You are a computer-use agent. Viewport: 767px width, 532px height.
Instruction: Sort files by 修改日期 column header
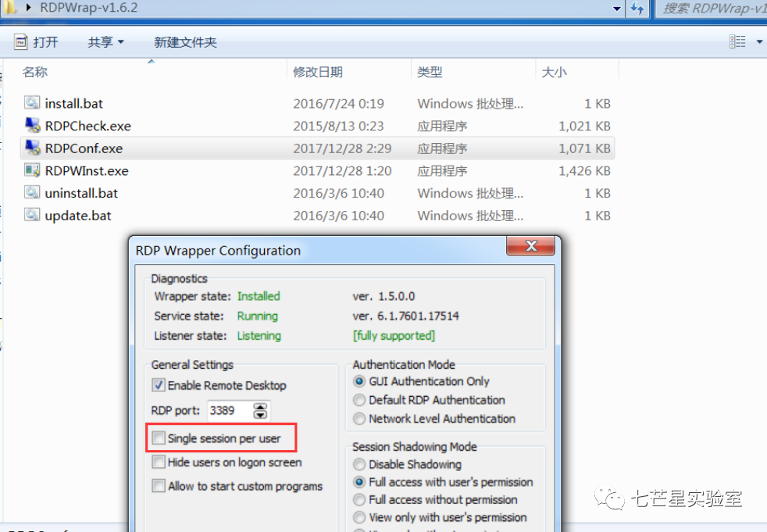coord(318,72)
